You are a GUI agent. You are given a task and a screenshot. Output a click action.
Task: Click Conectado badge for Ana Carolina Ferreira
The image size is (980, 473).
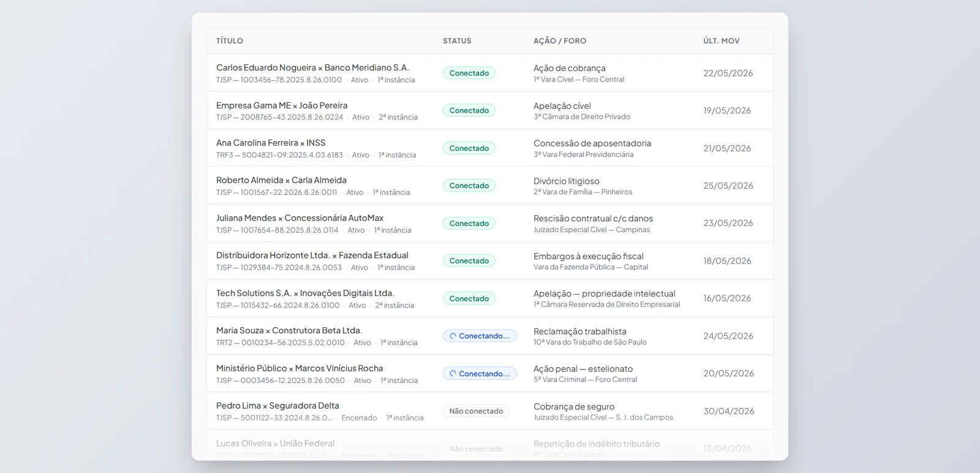click(x=469, y=148)
